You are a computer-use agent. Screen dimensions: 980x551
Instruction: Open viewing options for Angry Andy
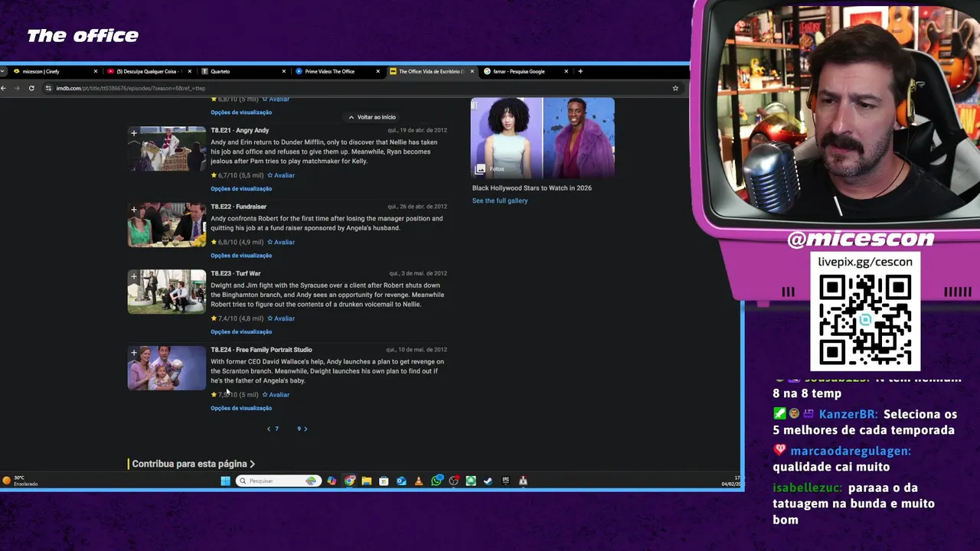point(241,188)
